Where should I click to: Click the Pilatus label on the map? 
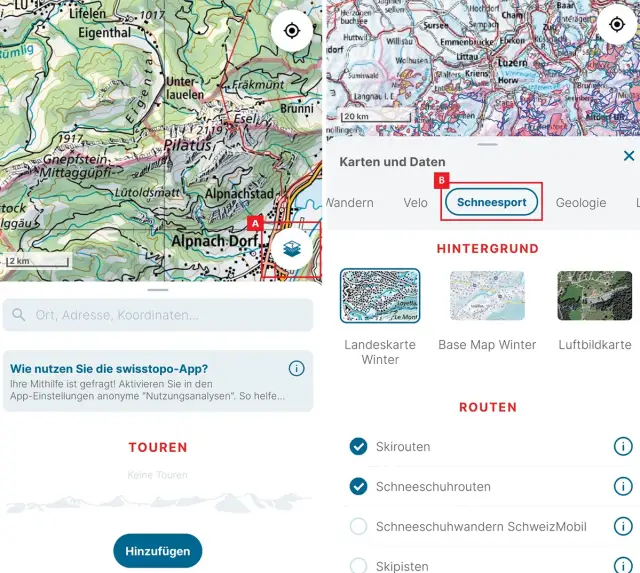coord(187,145)
